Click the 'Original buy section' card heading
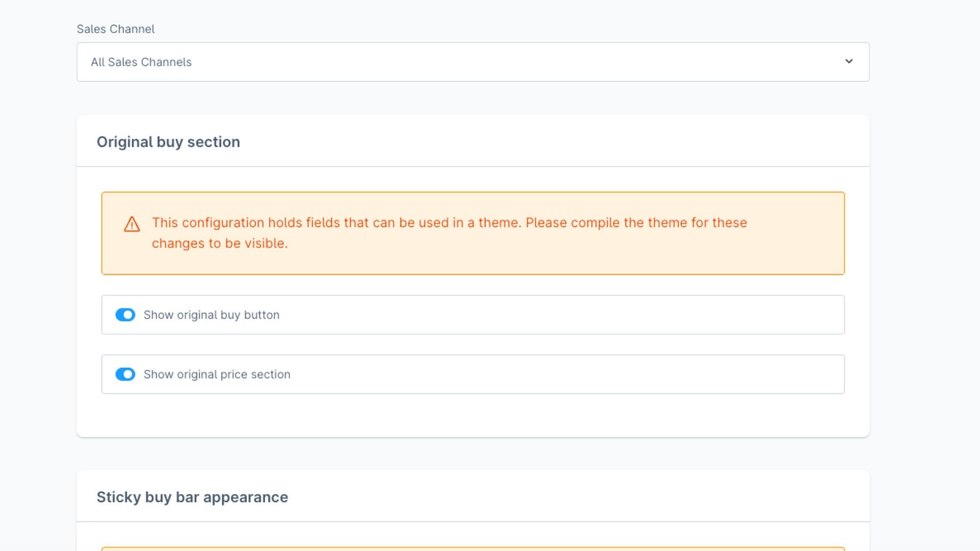Screen dimensions: 980x551 pyautogui.click(x=168, y=142)
